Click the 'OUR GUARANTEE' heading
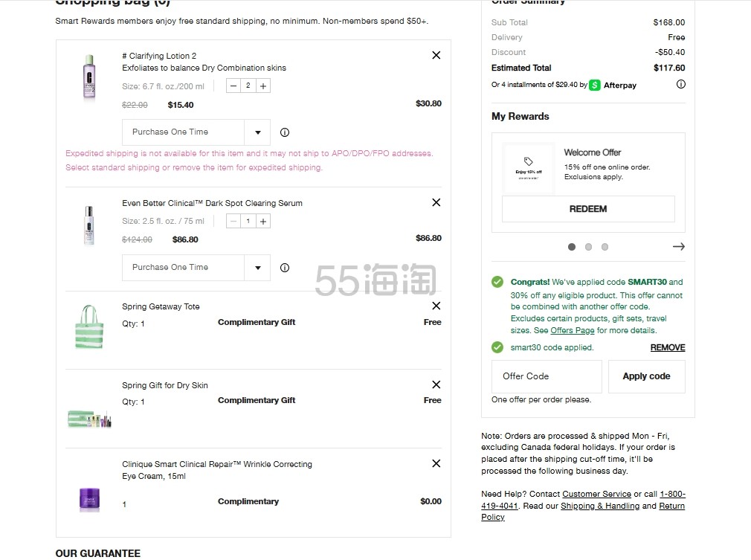Viewport: 751px width, 560px height. (97, 553)
